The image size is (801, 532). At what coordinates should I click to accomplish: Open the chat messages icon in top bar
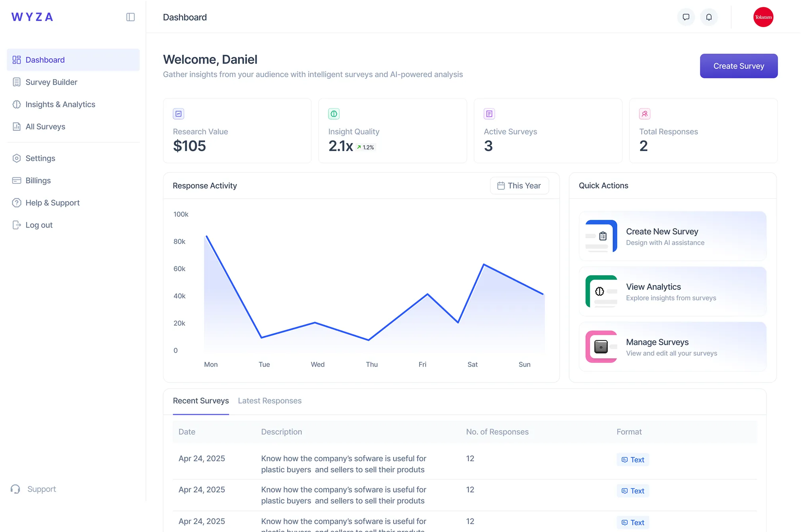tap(686, 17)
